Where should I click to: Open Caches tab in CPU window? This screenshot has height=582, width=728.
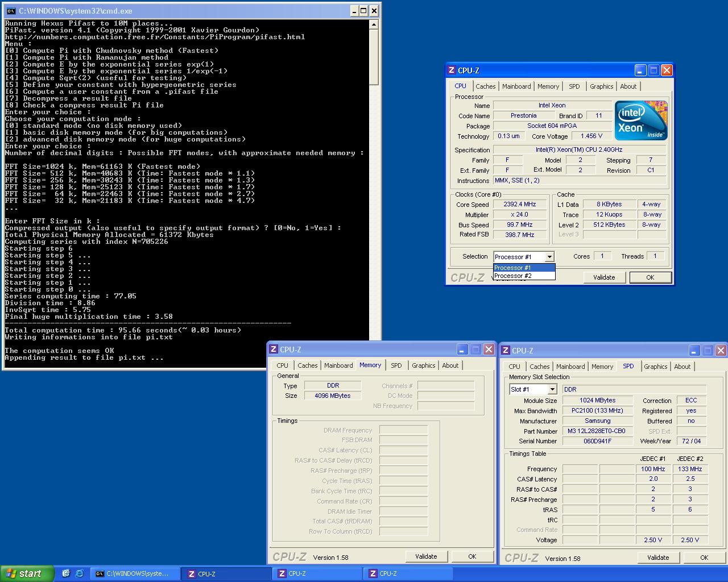(485, 86)
